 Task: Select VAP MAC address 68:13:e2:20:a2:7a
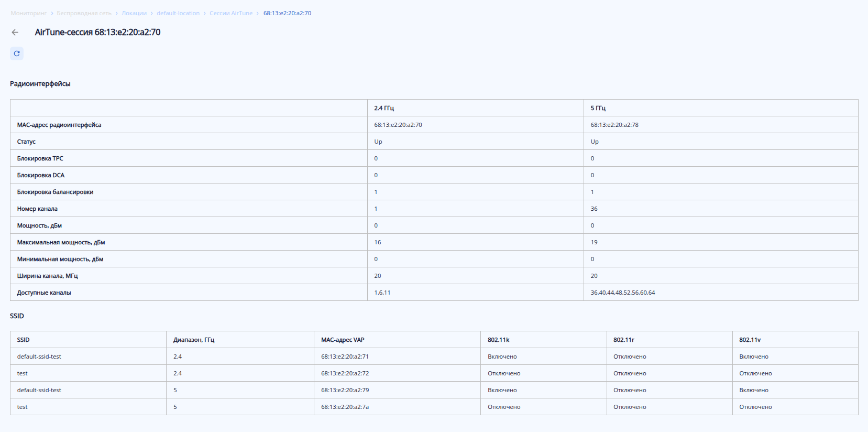[345, 407]
